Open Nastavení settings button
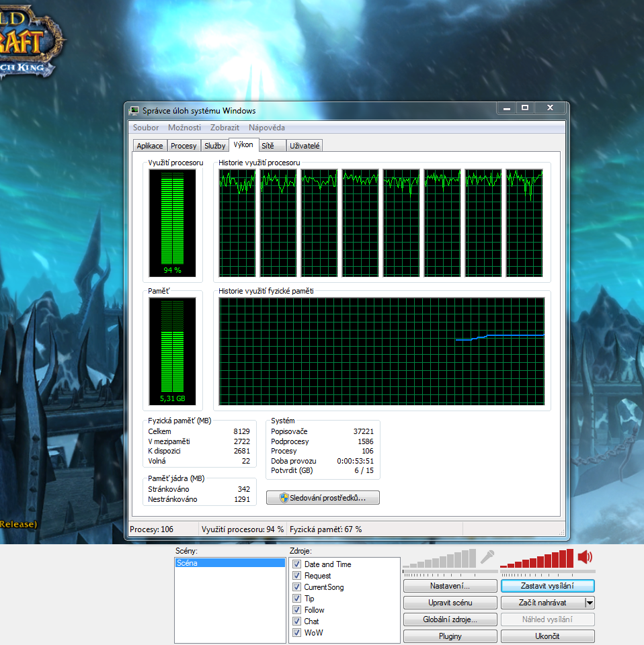Viewport: 644px width, 645px height. coord(450,586)
